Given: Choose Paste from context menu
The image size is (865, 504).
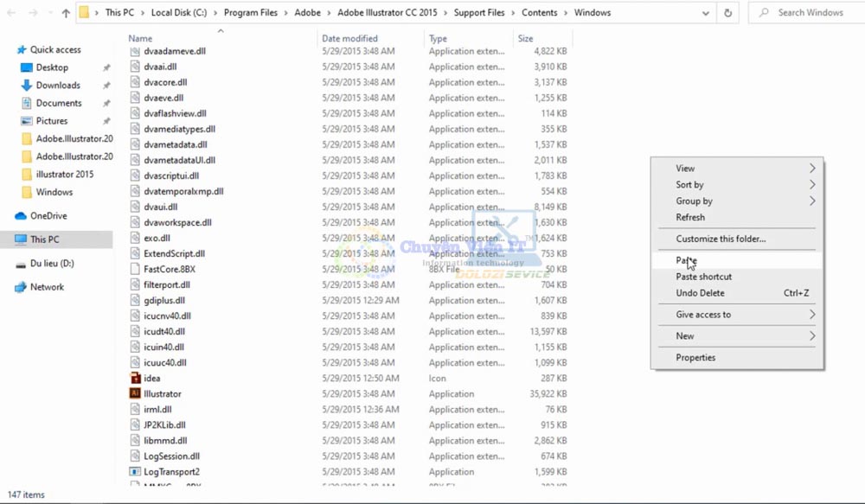Looking at the screenshot, I should [x=686, y=260].
